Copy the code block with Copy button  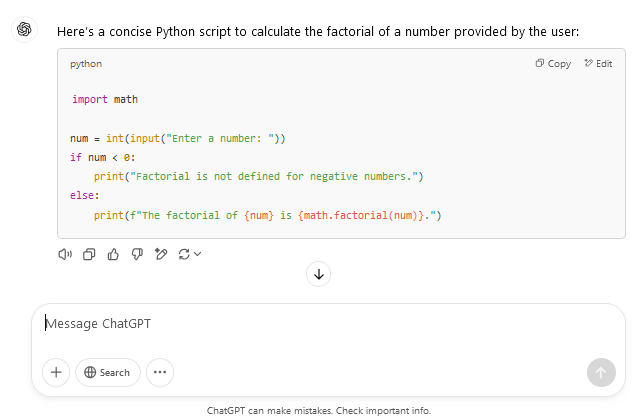(x=553, y=64)
